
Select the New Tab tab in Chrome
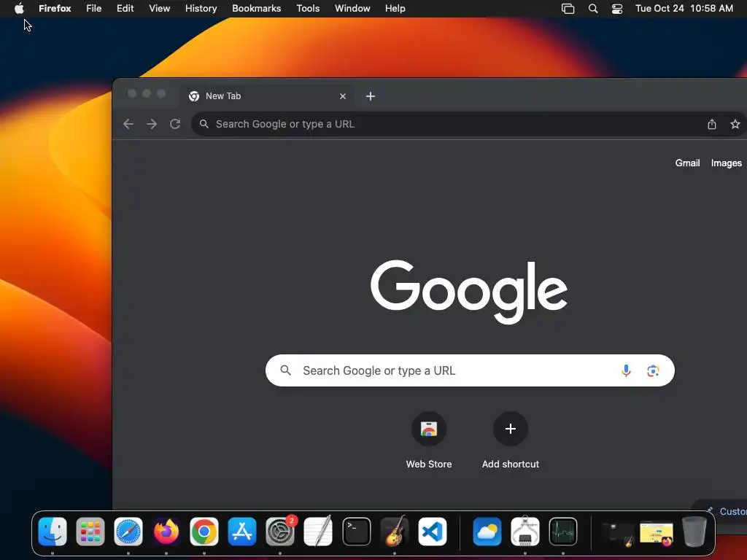tap(267, 96)
